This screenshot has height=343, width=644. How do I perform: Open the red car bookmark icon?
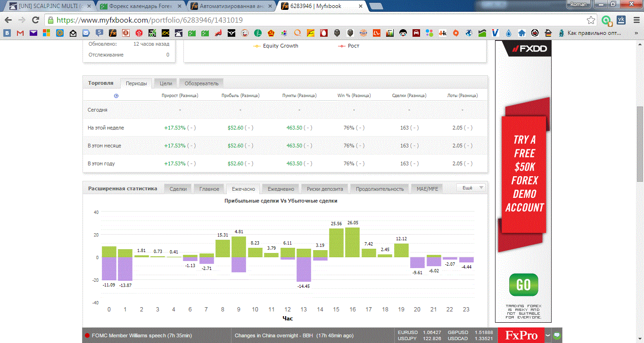tap(416, 33)
